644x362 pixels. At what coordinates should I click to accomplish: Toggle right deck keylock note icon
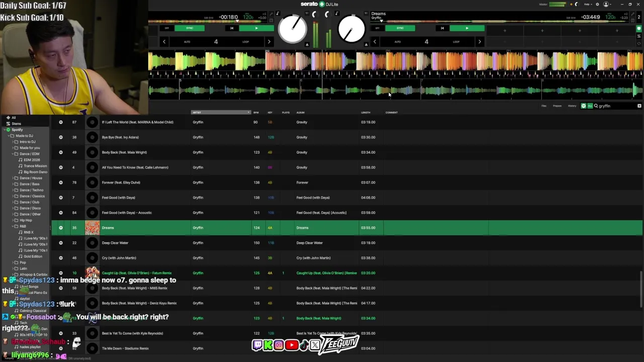[x=337, y=14]
